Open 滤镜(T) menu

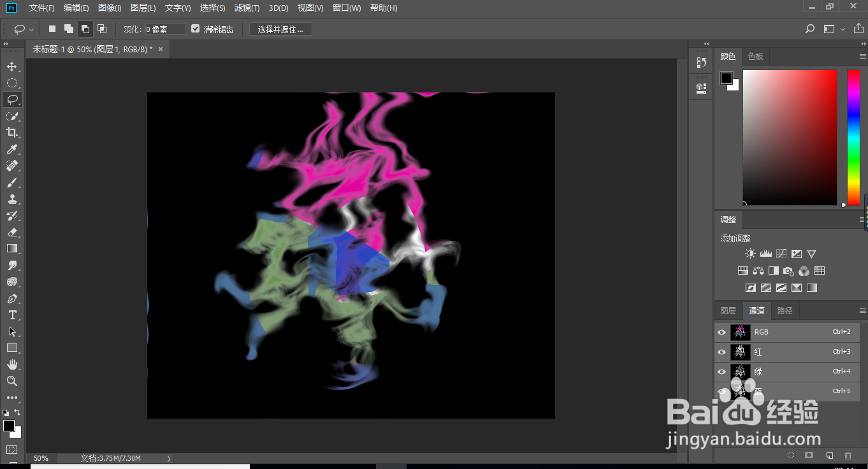click(x=247, y=8)
